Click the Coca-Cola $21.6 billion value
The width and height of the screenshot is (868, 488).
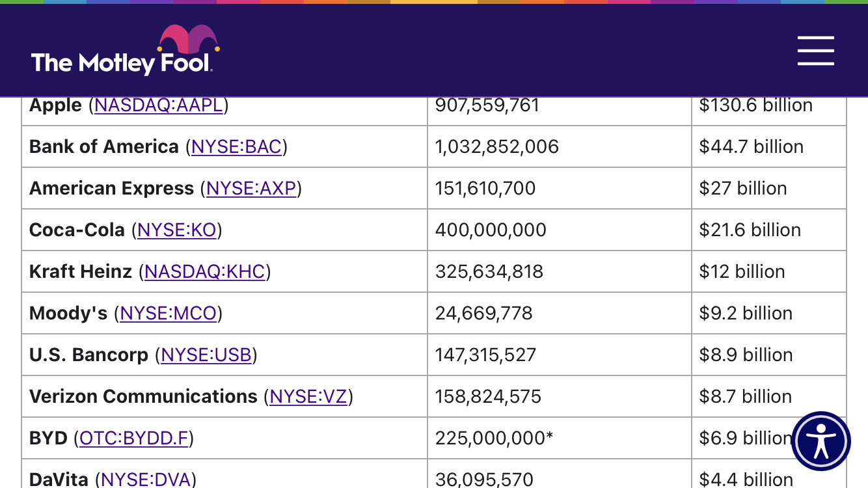pyautogui.click(x=750, y=230)
